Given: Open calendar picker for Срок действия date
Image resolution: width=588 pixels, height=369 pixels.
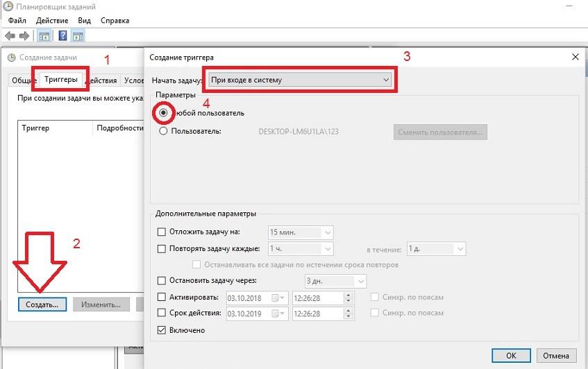Looking at the screenshot, I should tap(279, 314).
